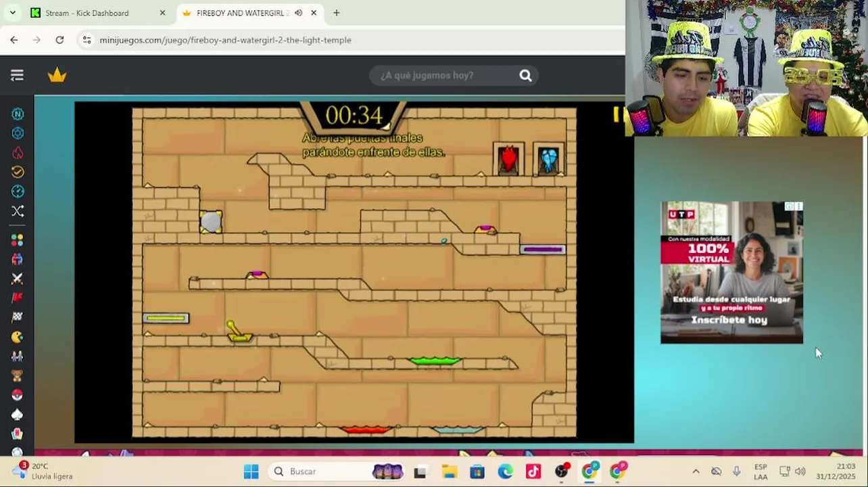The image size is (868, 487).
Task: Show hidden system tray icons
Action: coord(696,471)
